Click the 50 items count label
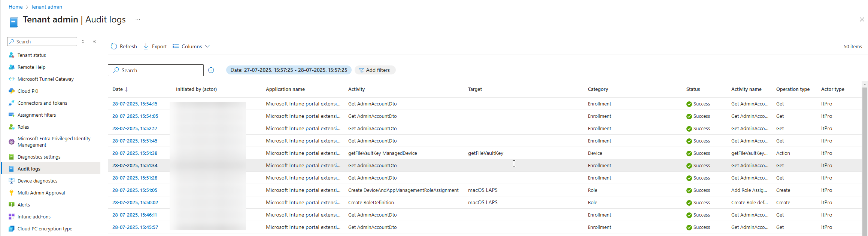 [853, 46]
